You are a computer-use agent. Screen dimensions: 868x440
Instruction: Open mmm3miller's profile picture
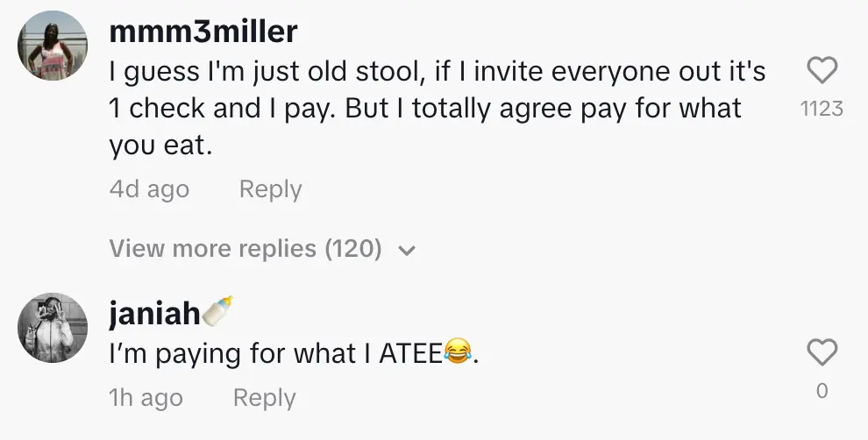(53, 46)
